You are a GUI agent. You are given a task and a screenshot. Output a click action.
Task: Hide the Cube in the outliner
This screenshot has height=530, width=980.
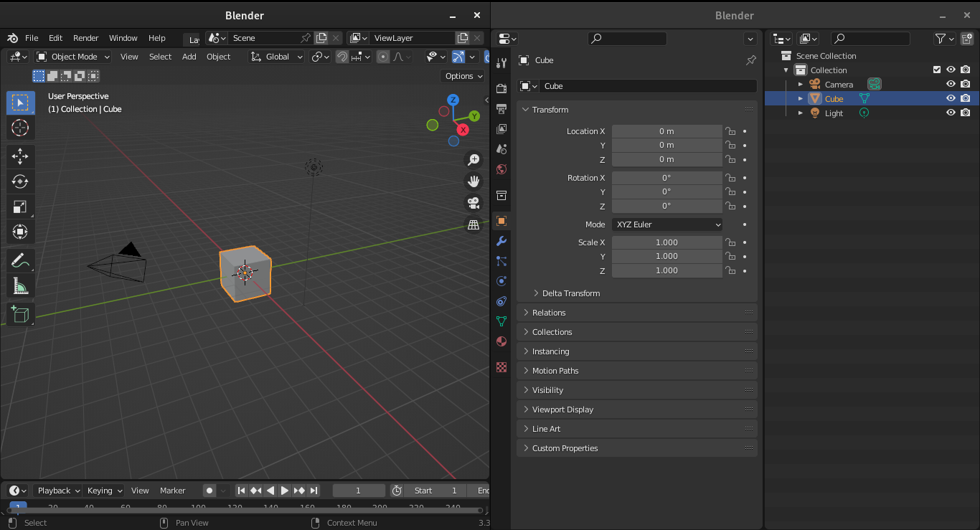click(951, 98)
